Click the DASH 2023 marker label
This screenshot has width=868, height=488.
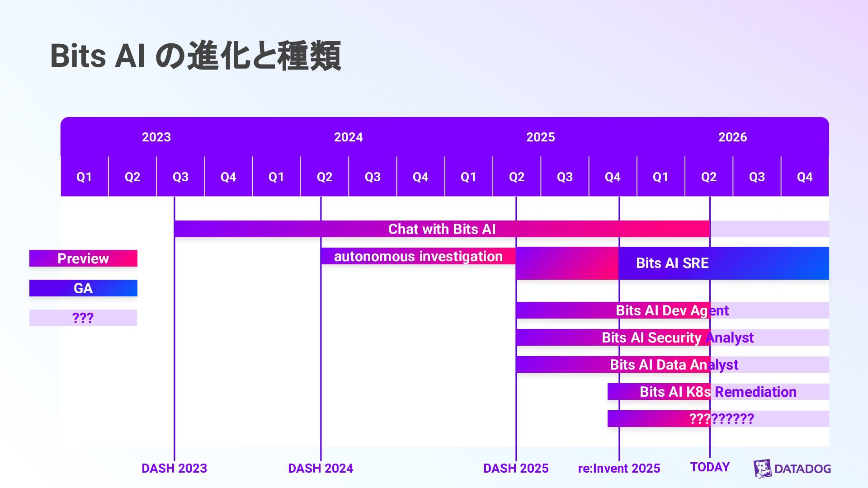tap(174, 469)
